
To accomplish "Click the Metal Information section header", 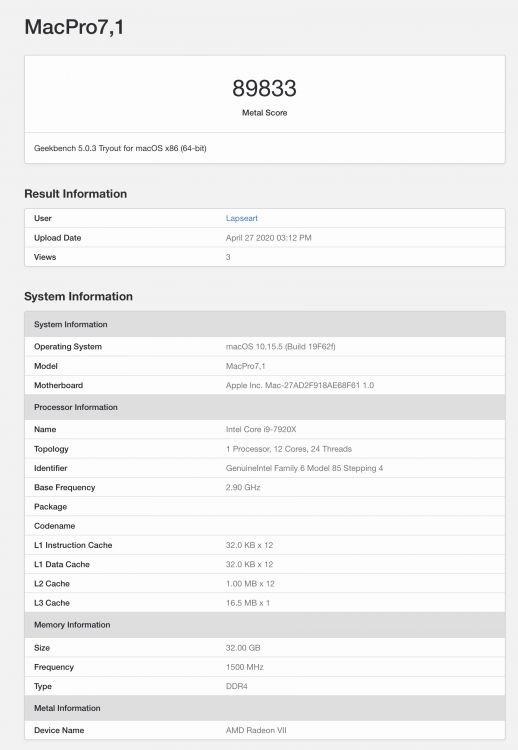I will pyautogui.click(x=265, y=708).
